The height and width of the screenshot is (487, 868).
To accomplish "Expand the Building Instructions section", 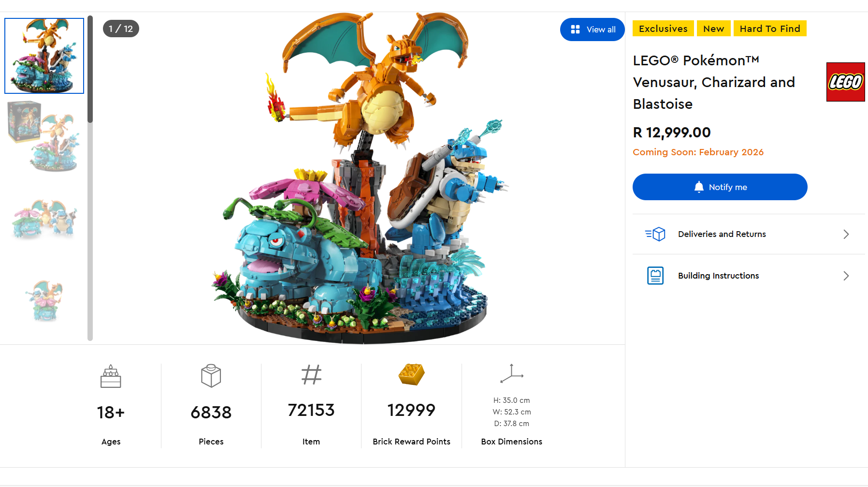I will (x=846, y=276).
